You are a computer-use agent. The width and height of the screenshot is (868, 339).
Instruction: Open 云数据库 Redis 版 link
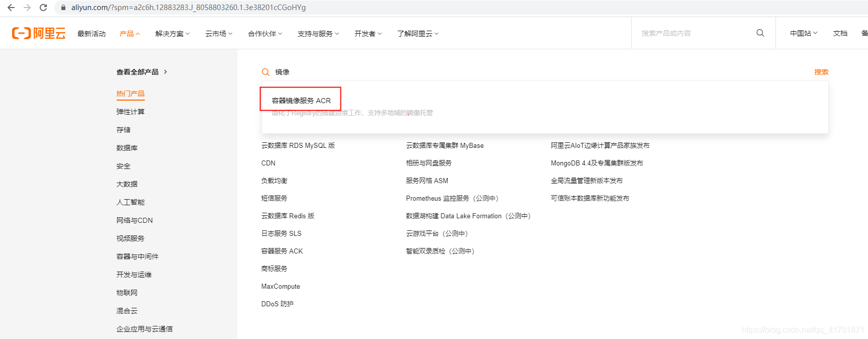[x=288, y=216]
